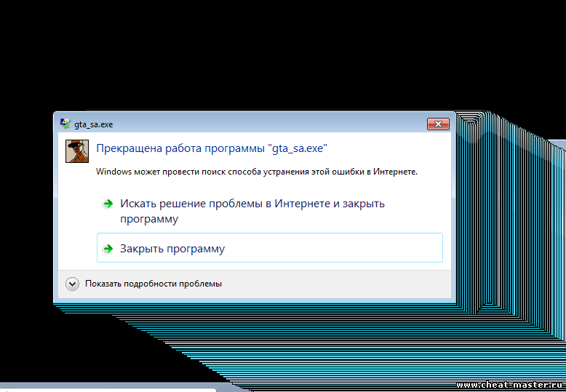Click the "gta_sa.exe" window title text
The width and height of the screenshot is (566, 392).
[x=94, y=124]
